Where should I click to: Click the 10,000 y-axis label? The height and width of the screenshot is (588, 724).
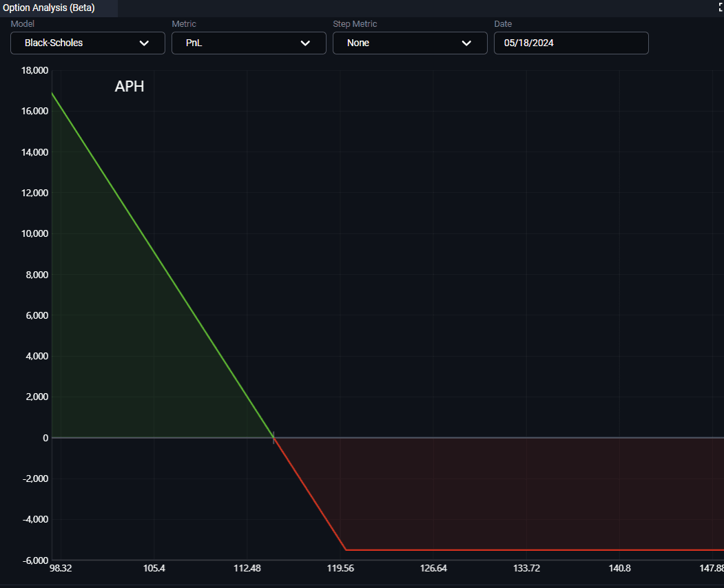tap(34, 233)
